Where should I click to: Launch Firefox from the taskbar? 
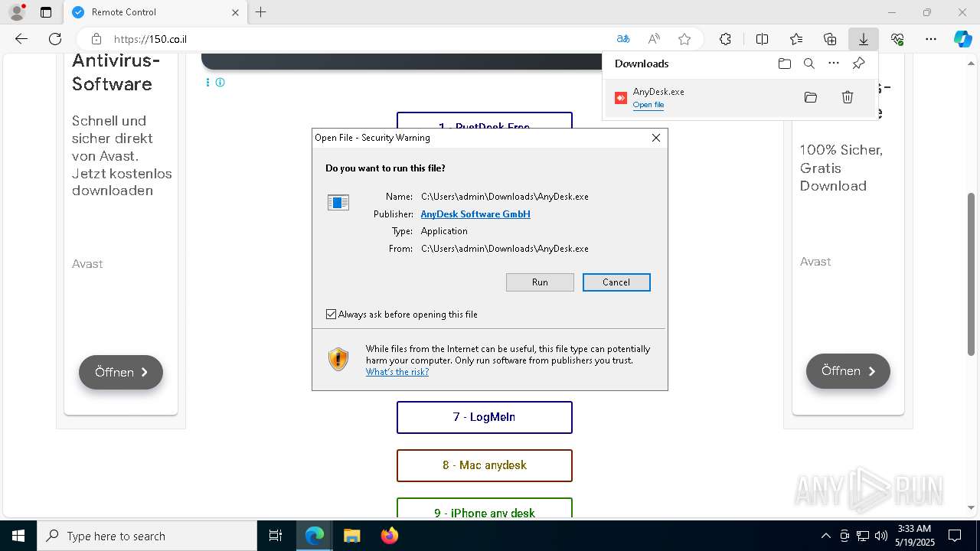click(x=389, y=536)
